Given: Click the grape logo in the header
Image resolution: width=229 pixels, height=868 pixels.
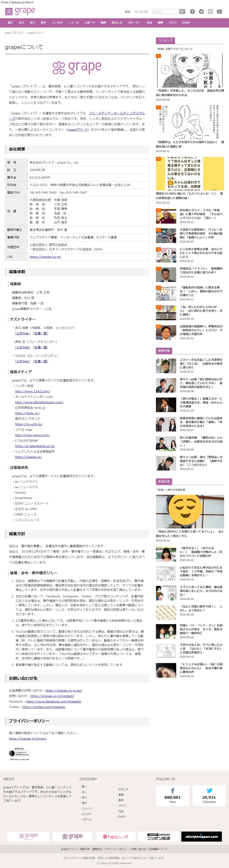Looking at the screenshot, I should [20, 11].
